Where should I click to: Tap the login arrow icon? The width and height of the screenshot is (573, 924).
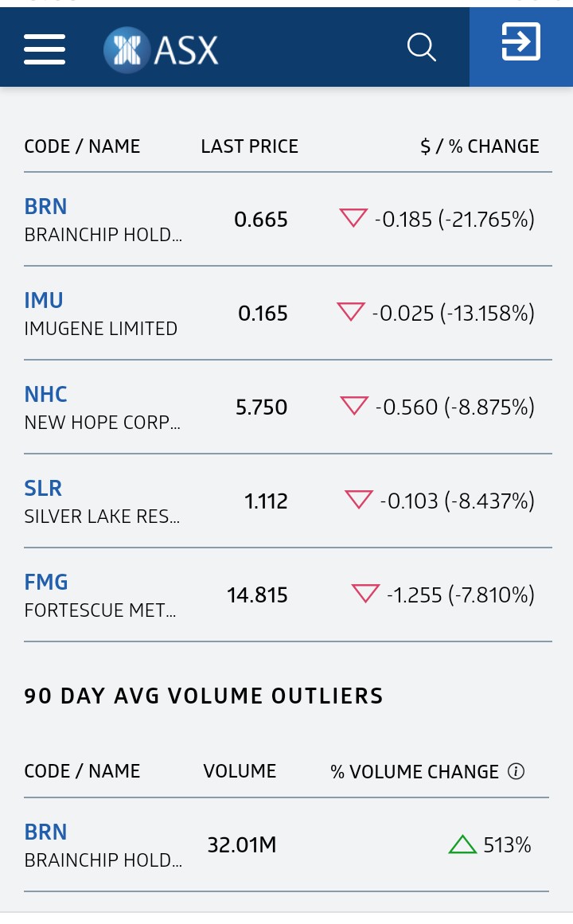520,42
